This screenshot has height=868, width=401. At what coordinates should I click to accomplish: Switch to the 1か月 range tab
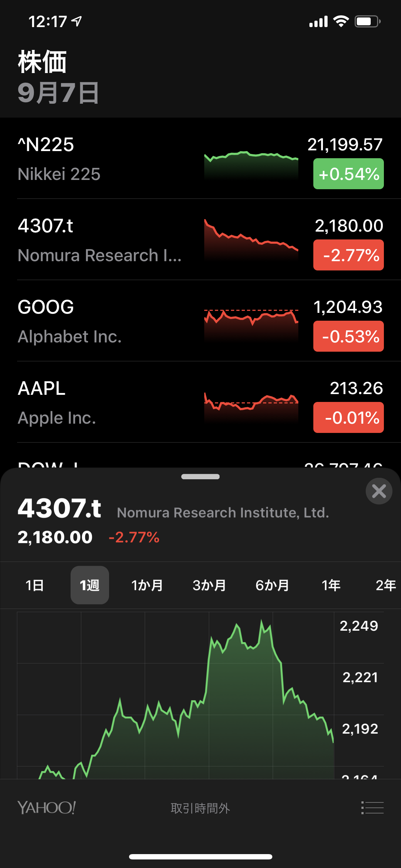pos(147,585)
